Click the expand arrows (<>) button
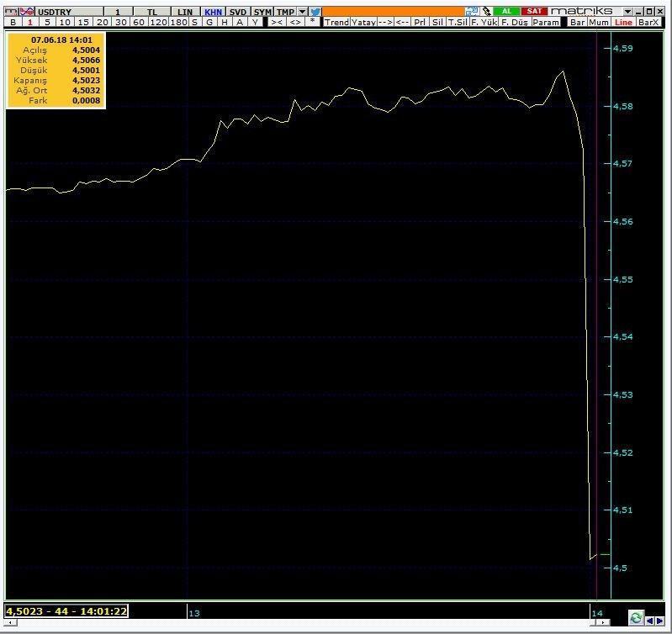The height and width of the screenshot is (634, 672). 295,22
